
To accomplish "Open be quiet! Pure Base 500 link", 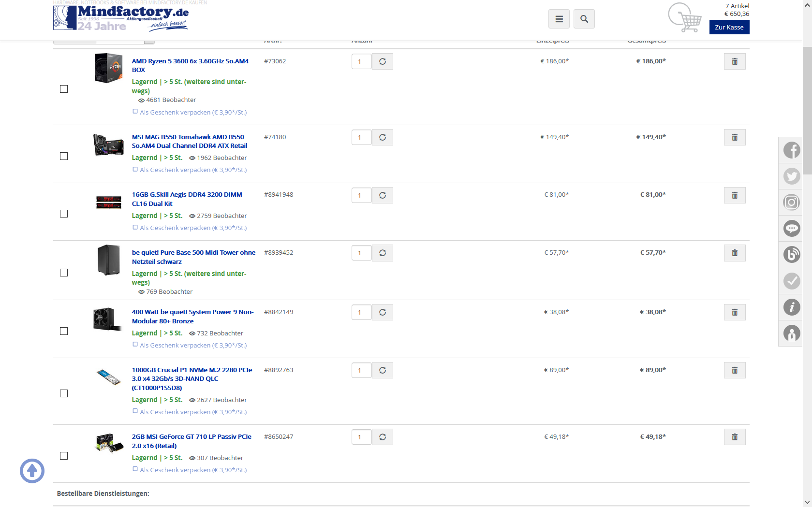I will click(193, 257).
